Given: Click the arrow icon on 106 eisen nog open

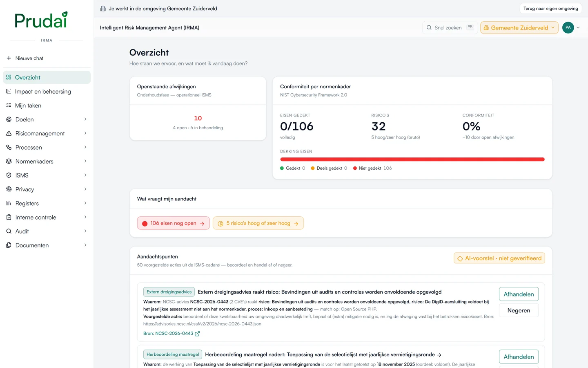Looking at the screenshot, I should (x=202, y=223).
